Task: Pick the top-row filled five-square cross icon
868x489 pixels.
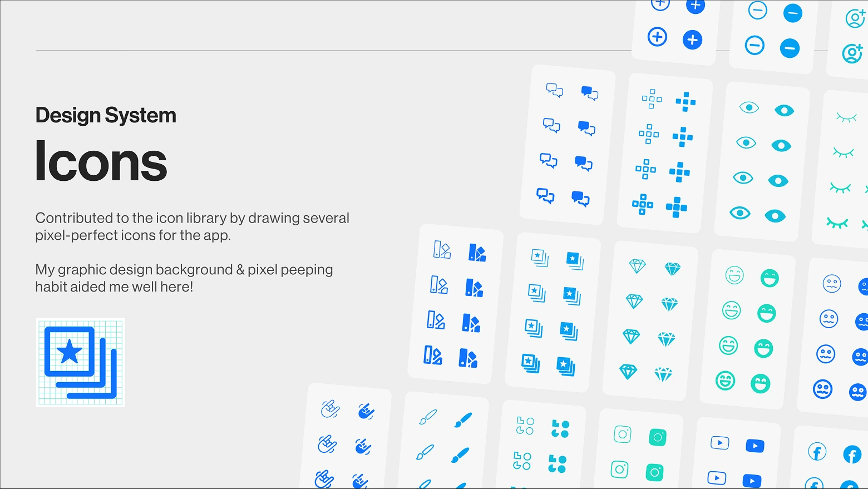Action: click(x=685, y=102)
